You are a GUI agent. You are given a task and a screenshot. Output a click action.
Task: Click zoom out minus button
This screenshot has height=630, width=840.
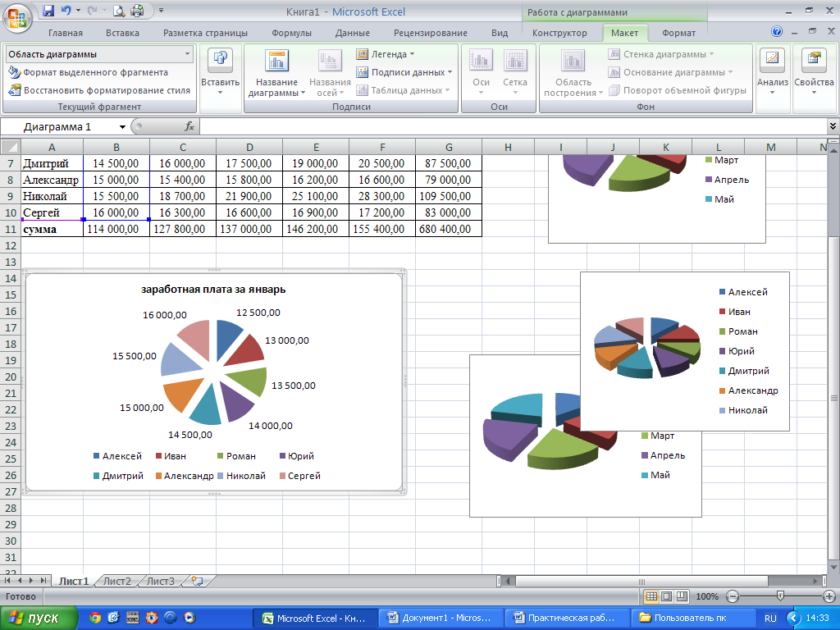[x=733, y=597]
